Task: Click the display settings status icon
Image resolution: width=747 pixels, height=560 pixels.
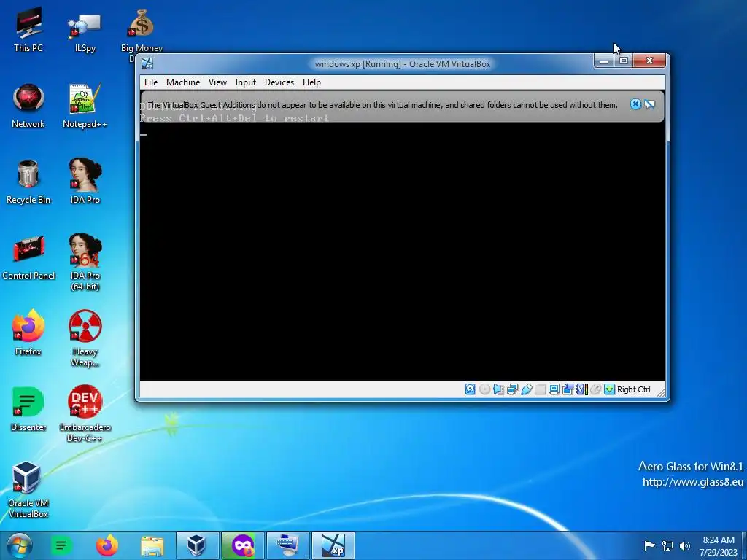Action: tap(554, 389)
